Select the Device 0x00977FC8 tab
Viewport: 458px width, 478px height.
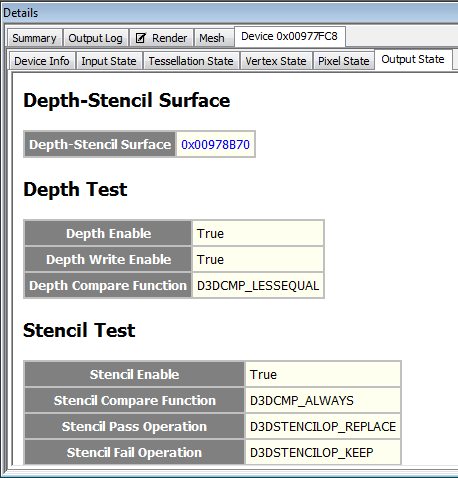(289, 36)
